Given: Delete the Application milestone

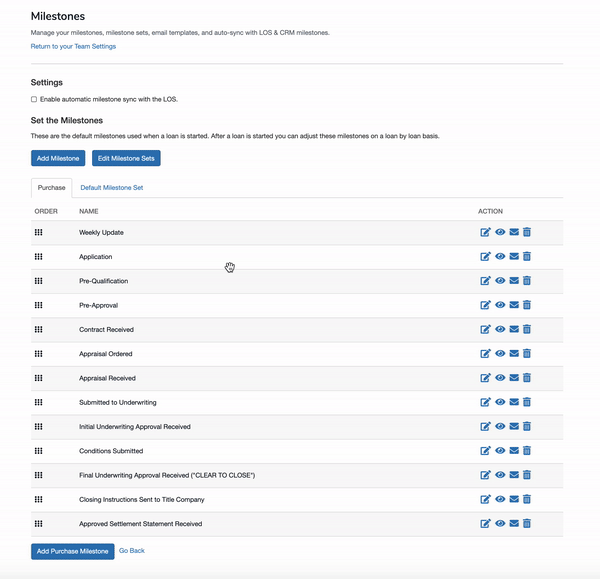Looking at the screenshot, I should (x=527, y=256).
